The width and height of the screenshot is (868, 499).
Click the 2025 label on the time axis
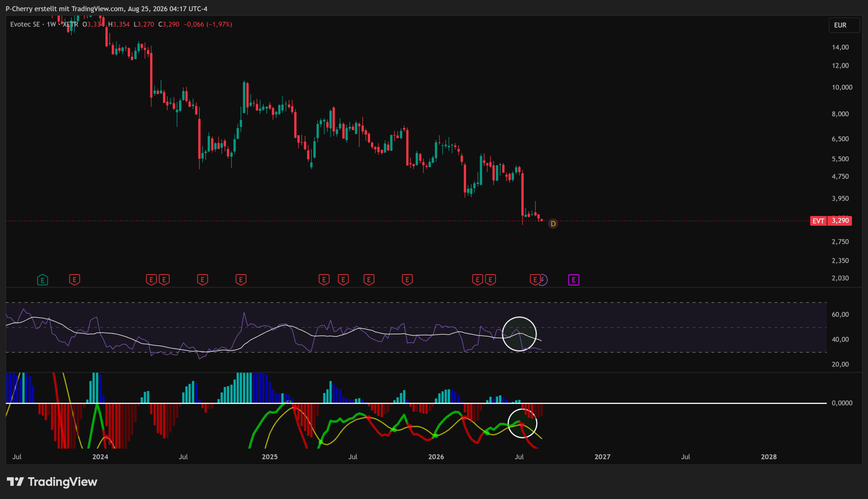click(x=270, y=457)
